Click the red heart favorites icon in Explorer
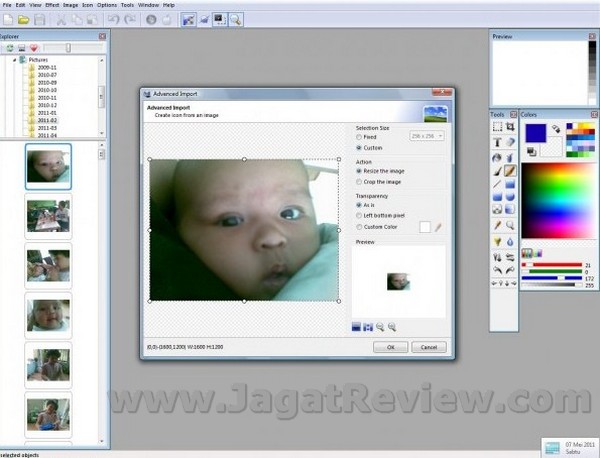Image resolution: width=600 pixels, height=458 pixels. [x=33, y=47]
